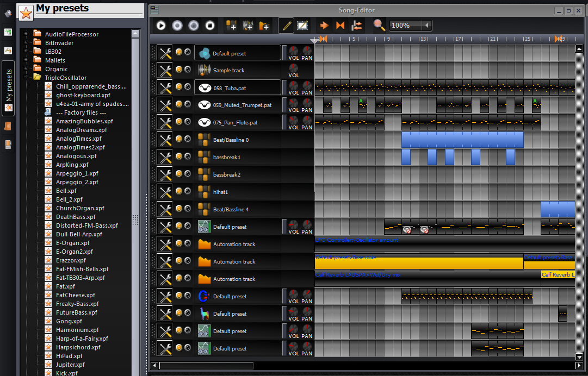Mute the 075_Pan_Flute.pat track

coord(179,122)
